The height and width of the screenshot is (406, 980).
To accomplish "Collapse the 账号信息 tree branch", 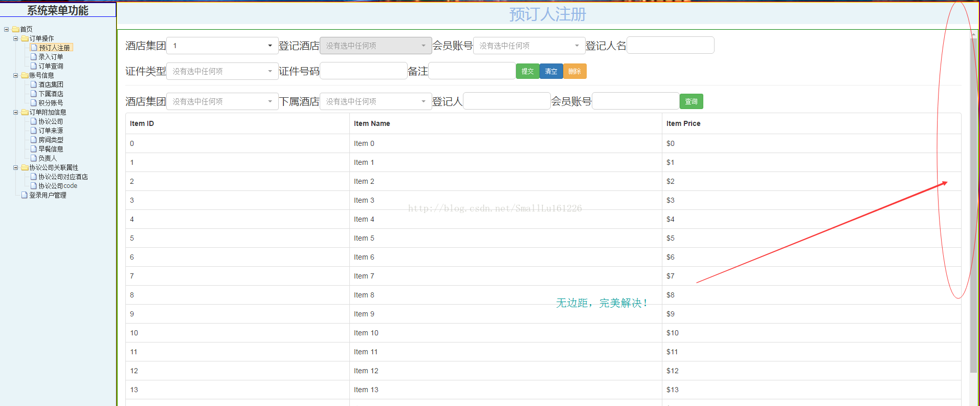I will click(15, 75).
